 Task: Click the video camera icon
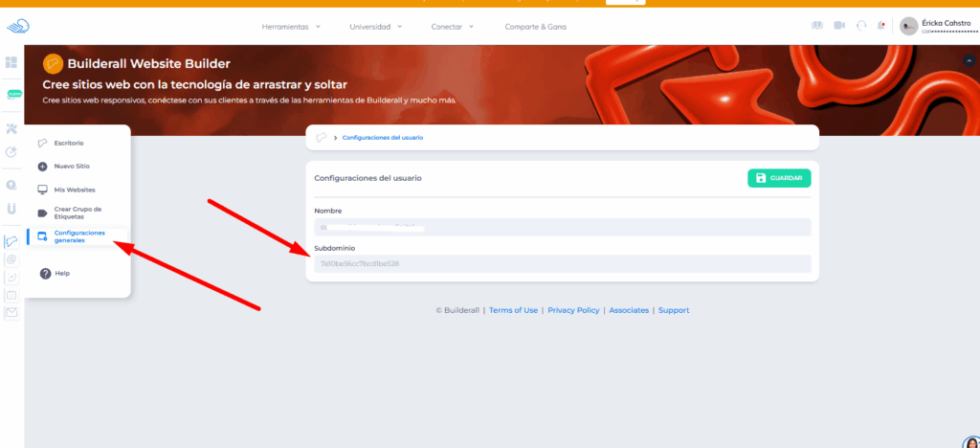[x=839, y=26]
